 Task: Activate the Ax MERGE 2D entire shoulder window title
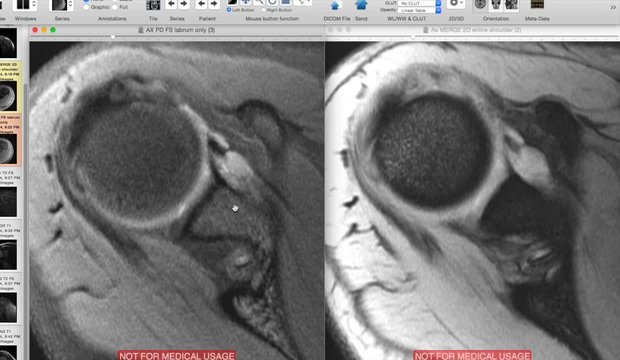click(476, 30)
